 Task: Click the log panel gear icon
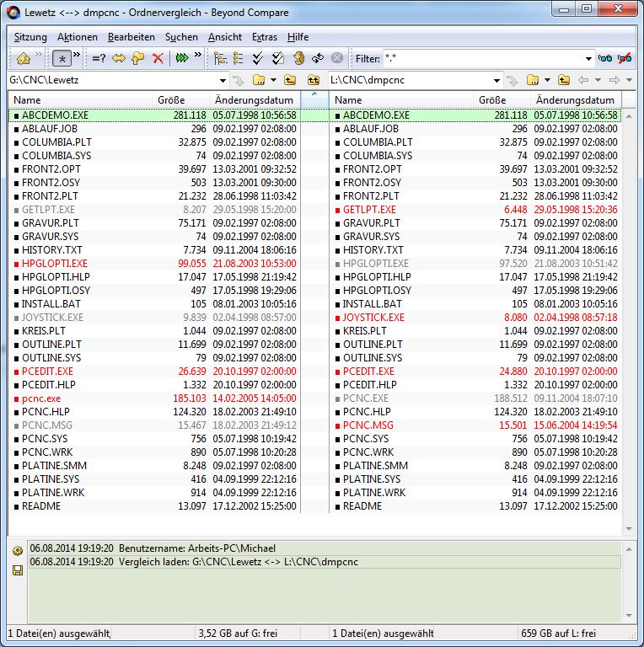(18, 551)
